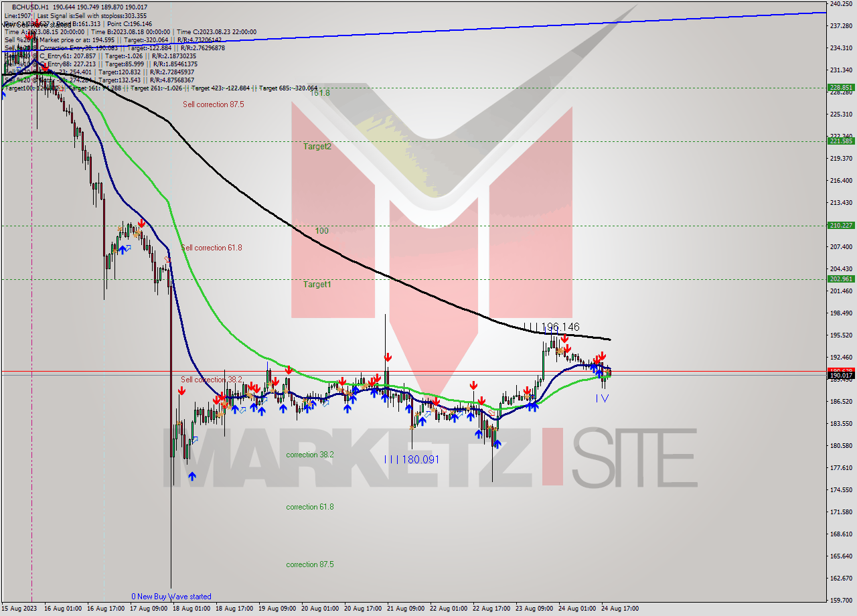This screenshot has height=616, width=857.
Task: Select the 'Time A:2023.08.15 20:00:00' header line
Action: tap(44, 31)
